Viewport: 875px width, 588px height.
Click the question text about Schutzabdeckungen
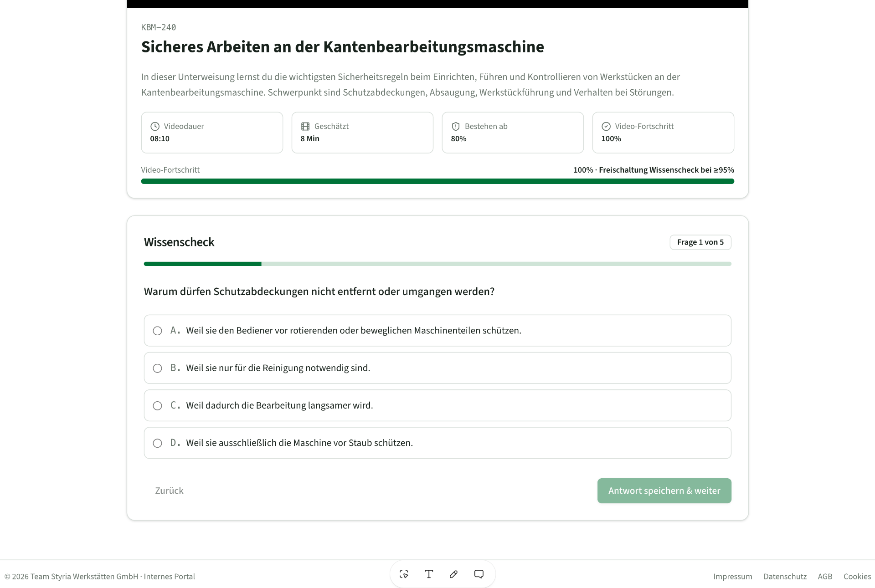pos(319,291)
